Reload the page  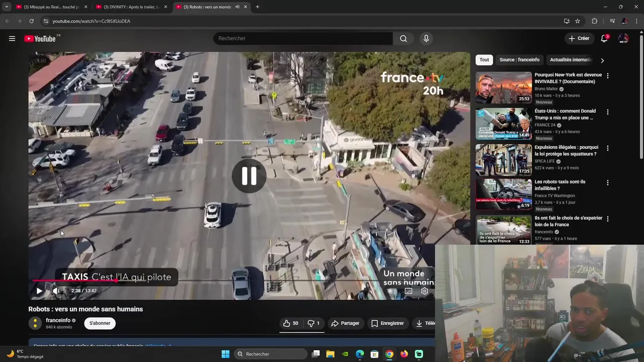(31, 21)
